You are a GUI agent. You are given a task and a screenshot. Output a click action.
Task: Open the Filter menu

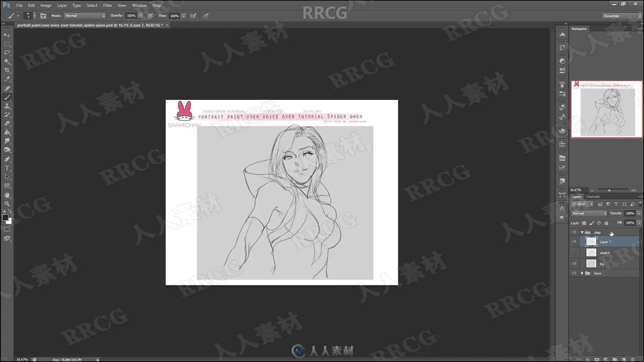pyautogui.click(x=107, y=5)
